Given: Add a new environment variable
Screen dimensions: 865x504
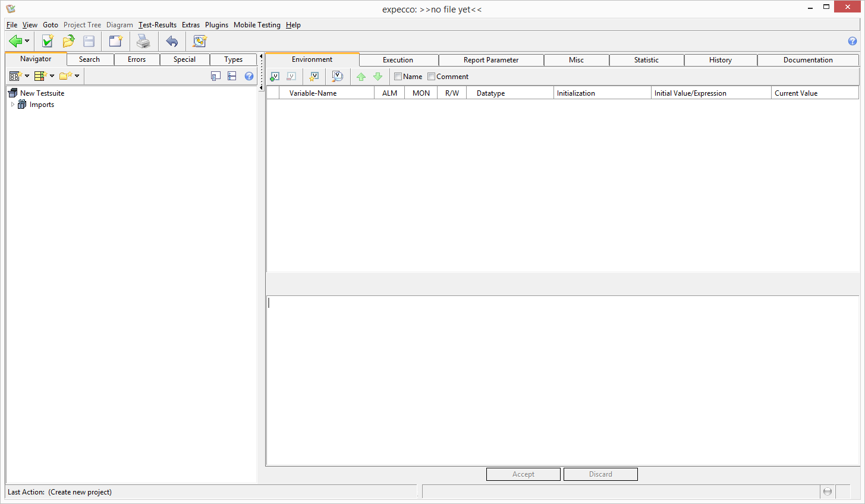Looking at the screenshot, I should point(275,77).
